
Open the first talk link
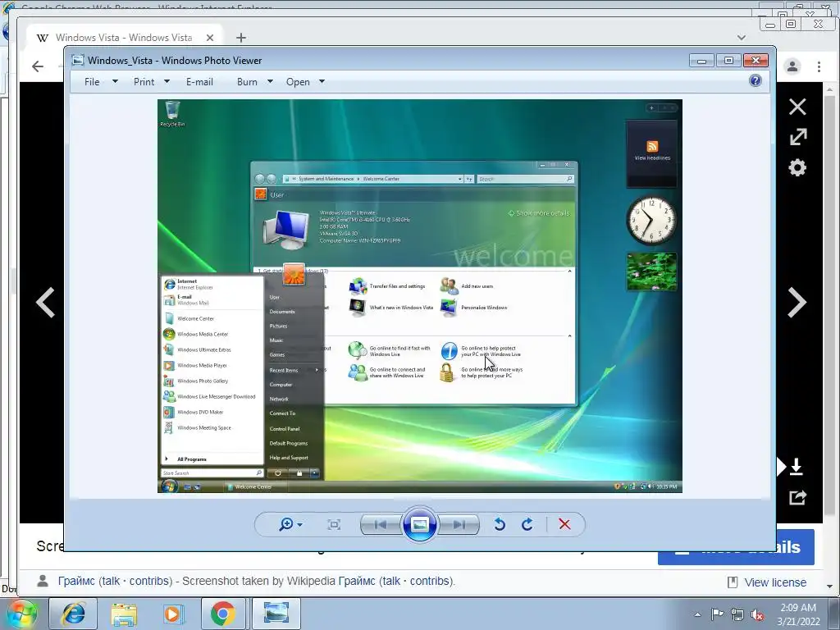(x=111, y=582)
